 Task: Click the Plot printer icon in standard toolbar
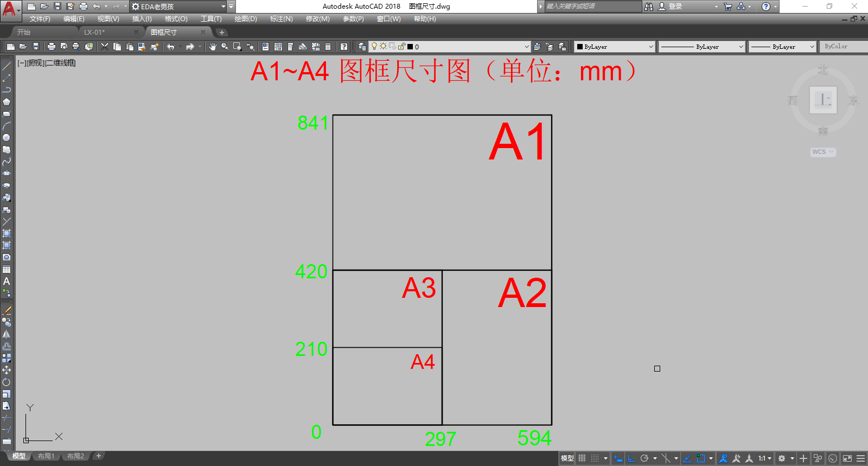(x=51, y=47)
